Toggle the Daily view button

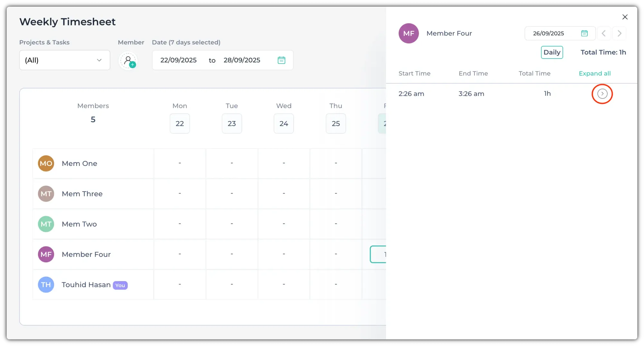(x=552, y=52)
